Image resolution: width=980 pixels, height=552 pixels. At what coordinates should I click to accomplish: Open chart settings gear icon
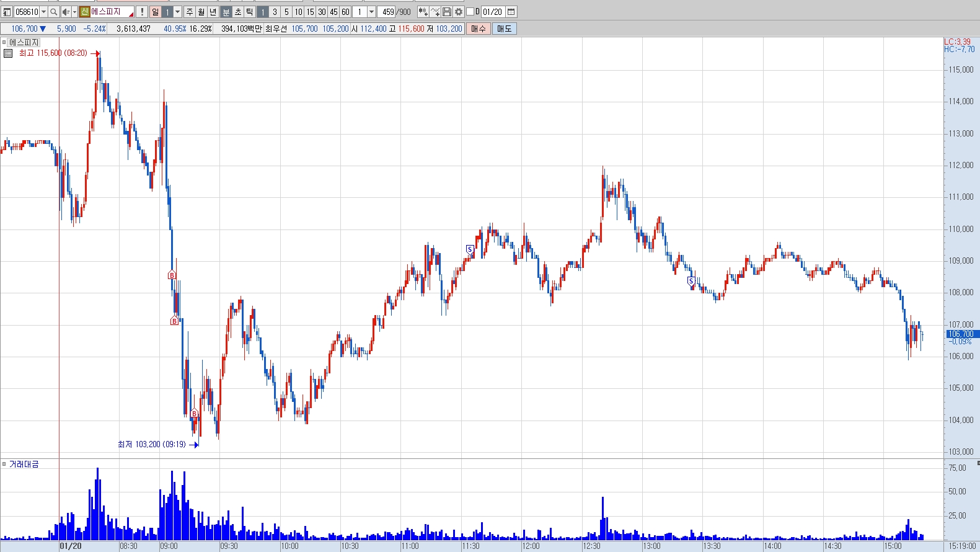coord(459,12)
